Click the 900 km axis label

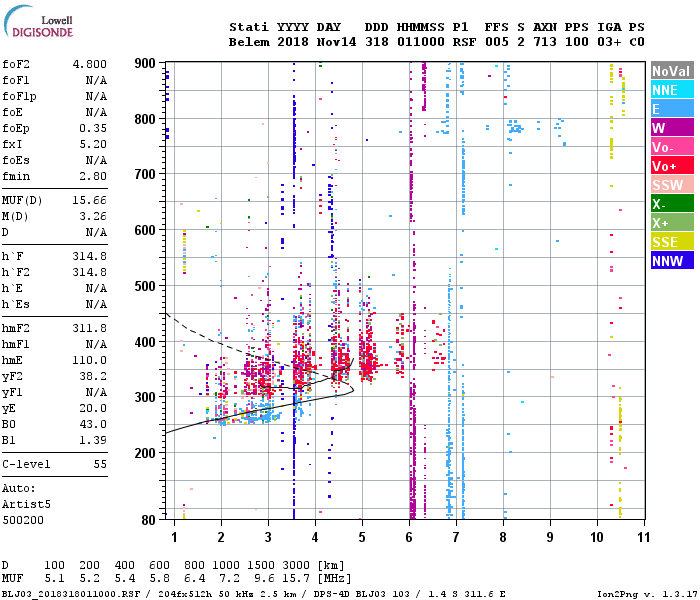(x=145, y=63)
